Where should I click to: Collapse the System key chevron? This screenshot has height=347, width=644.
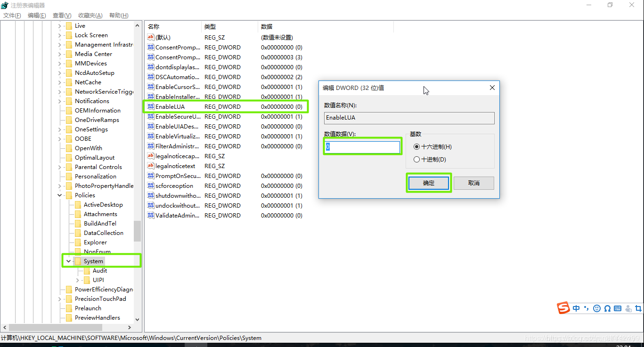[68, 261]
